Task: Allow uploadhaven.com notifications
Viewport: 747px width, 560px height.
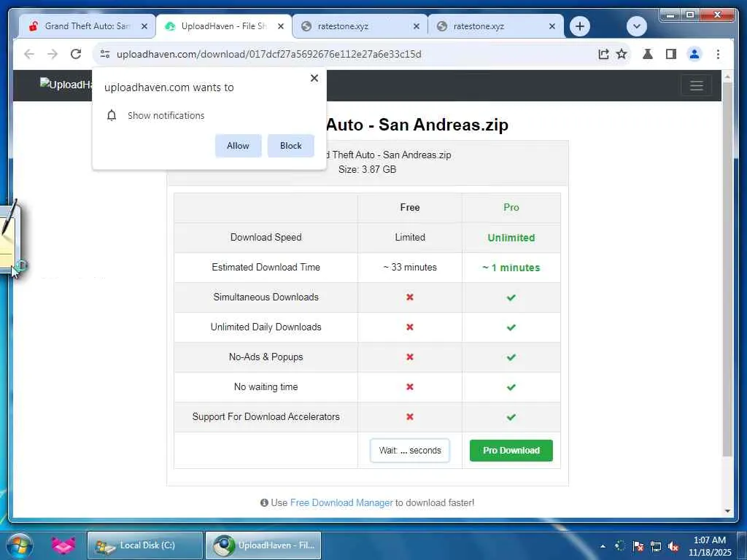Action: 239,146
